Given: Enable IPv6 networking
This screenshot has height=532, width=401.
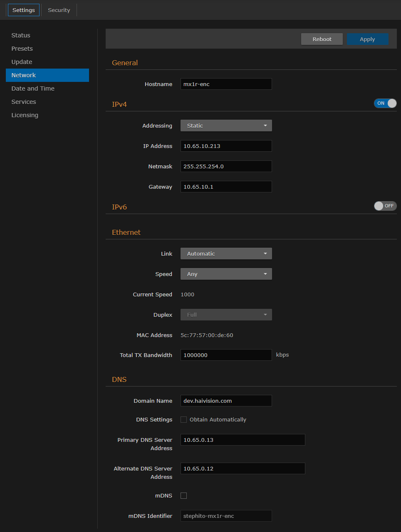Looking at the screenshot, I should point(385,206).
